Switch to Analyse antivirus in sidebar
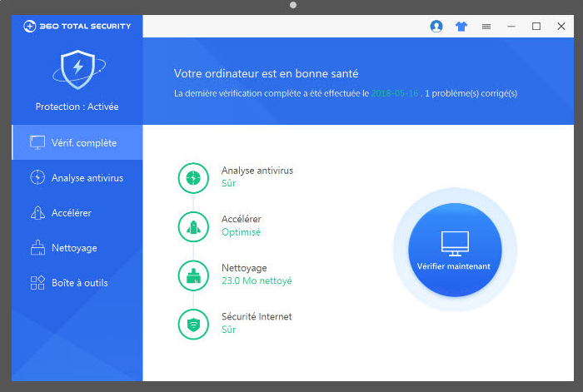Viewport: 583px width, 392px height. click(77, 177)
